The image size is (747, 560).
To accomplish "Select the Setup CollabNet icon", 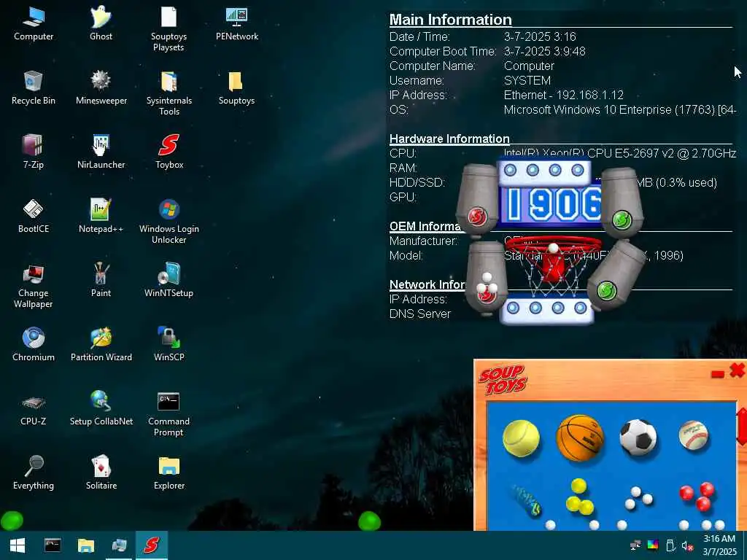I will (101, 408).
